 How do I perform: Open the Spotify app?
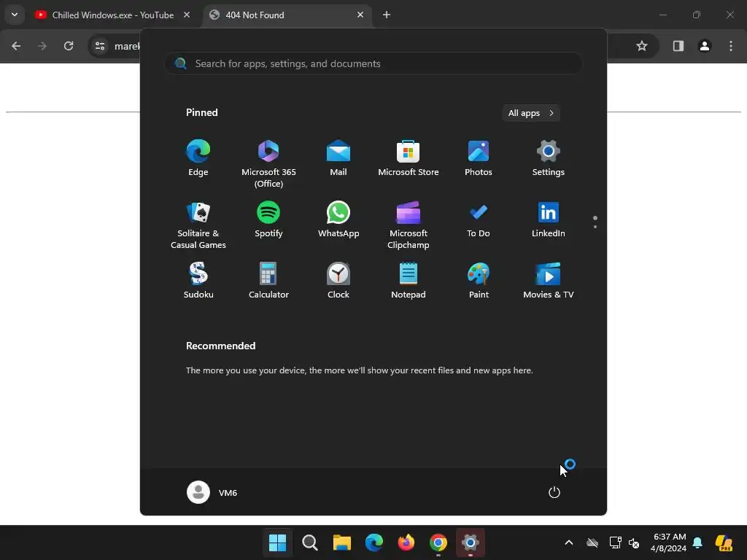point(268,219)
